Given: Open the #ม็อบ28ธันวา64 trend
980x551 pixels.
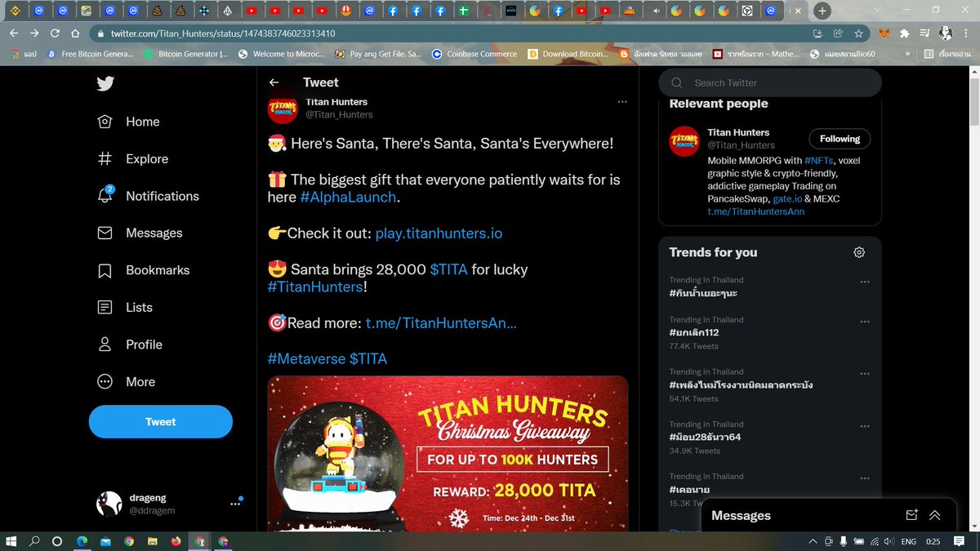Looking at the screenshot, I should [x=705, y=438].
